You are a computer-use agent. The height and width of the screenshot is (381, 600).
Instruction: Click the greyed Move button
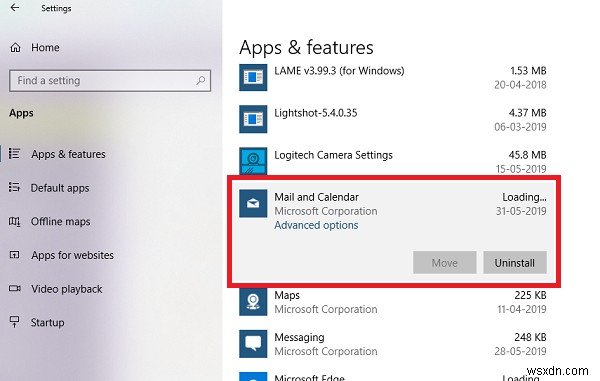(445, 262)
